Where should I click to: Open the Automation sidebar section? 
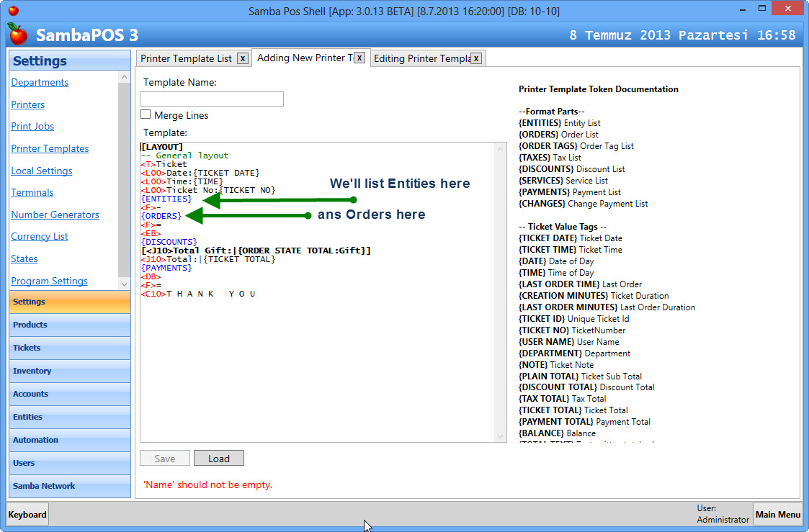(70, 440)
